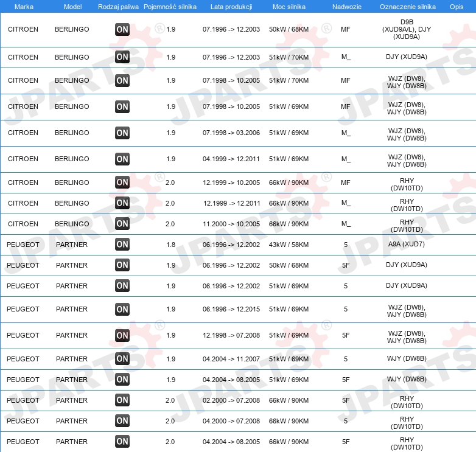Click the ON badge in the Peugeot Partner 1.8 row

[x=122, y=245]
